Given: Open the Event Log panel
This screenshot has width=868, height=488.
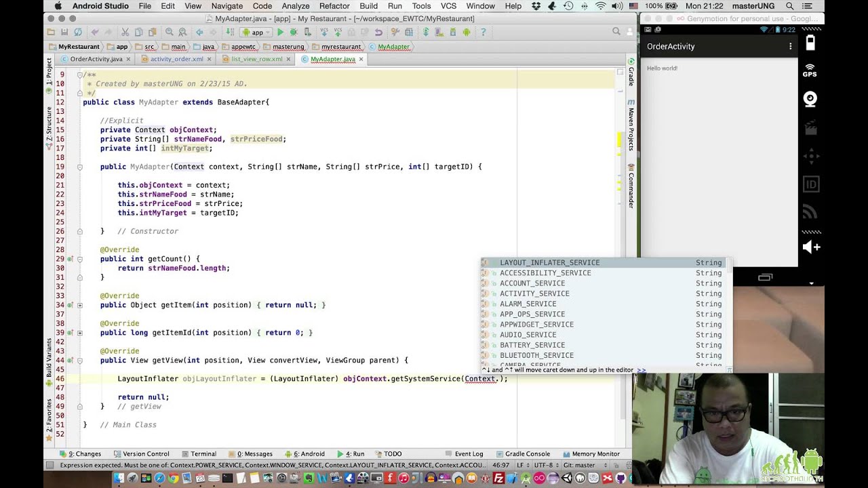Looking at the screenshot, I should coord(465,454).
